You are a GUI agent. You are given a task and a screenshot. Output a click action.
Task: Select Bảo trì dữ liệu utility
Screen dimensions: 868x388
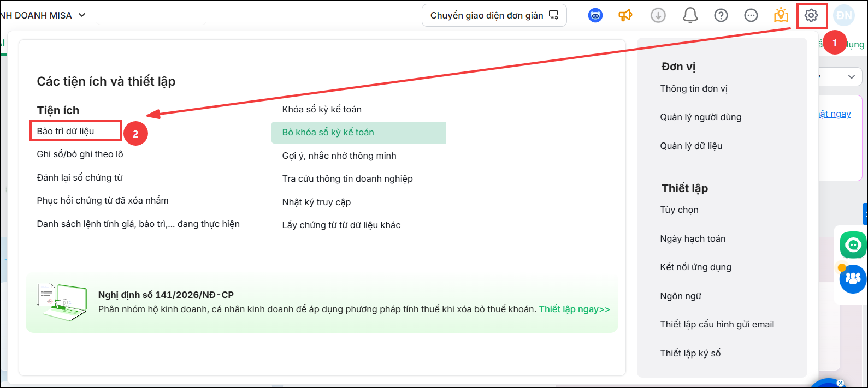point(66,132)
